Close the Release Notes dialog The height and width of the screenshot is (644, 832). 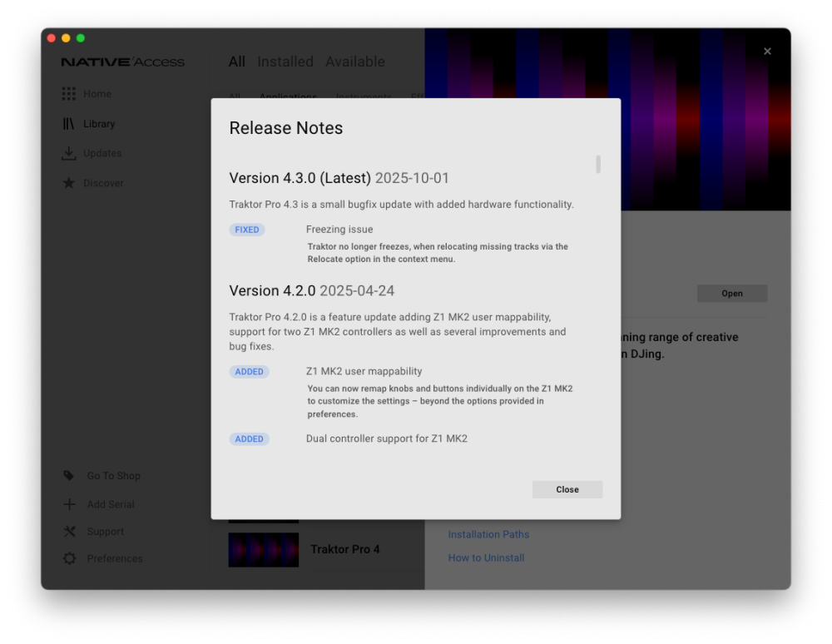[x=567, y=489]
